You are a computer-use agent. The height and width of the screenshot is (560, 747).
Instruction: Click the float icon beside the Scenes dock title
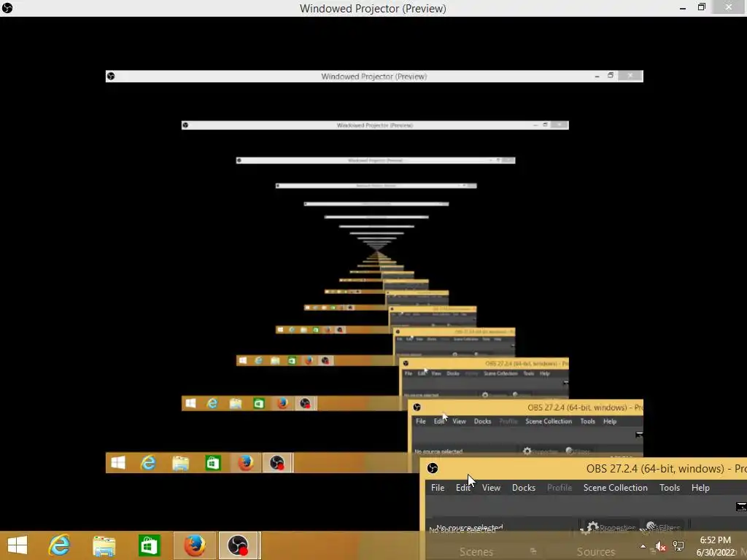[533, 551]
